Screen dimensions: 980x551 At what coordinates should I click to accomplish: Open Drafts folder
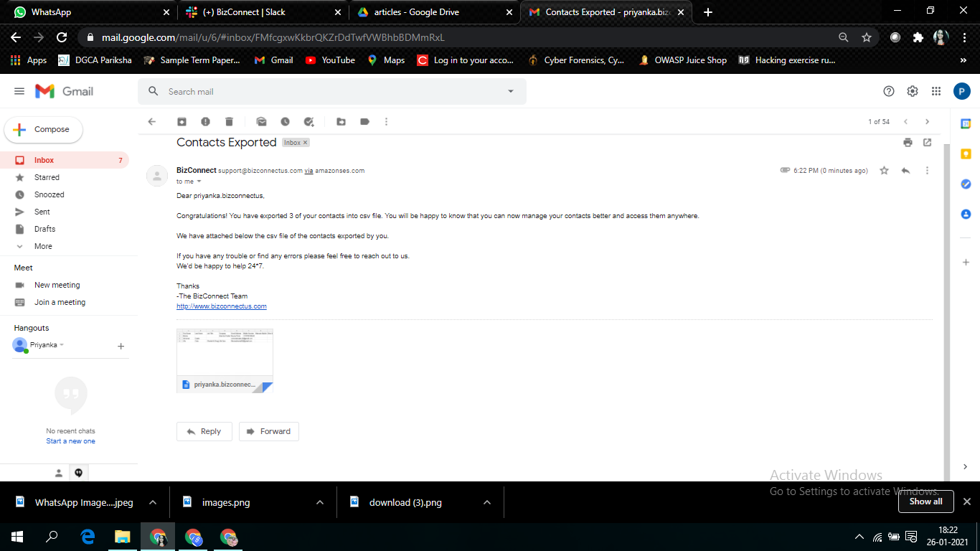pyautogui.click(x=65, y=229)
